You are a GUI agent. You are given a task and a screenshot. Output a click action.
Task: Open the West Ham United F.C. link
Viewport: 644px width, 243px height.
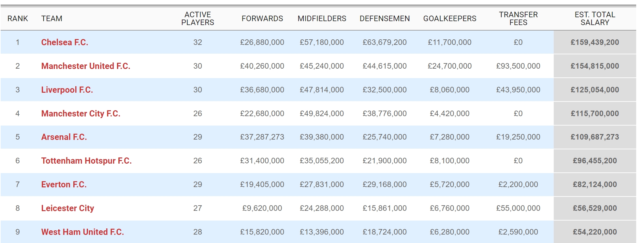82,232
